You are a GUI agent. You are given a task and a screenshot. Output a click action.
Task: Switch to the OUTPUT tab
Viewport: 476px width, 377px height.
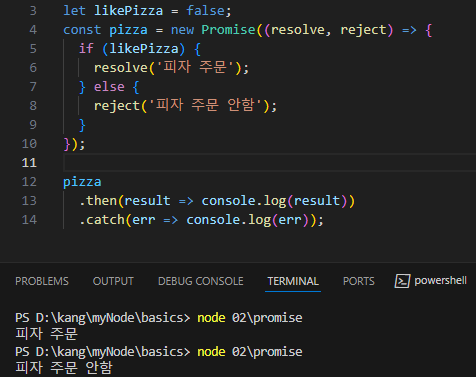pos(113,281)
